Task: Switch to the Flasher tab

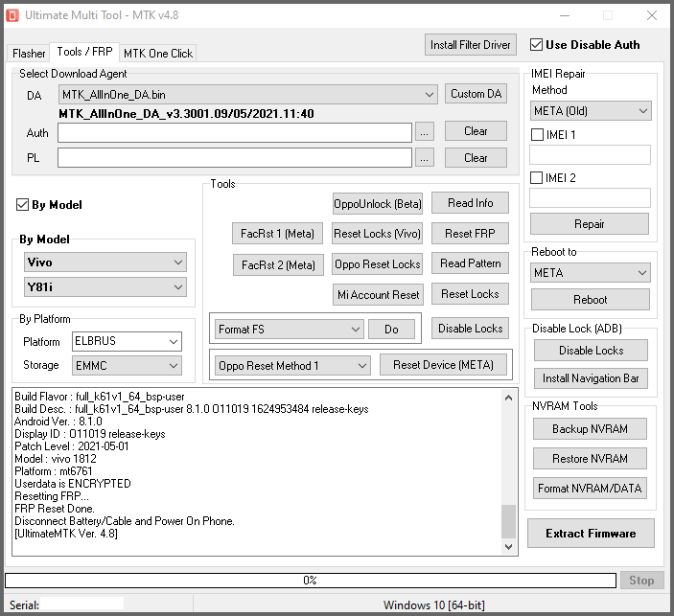Action: tap(28, 54)
